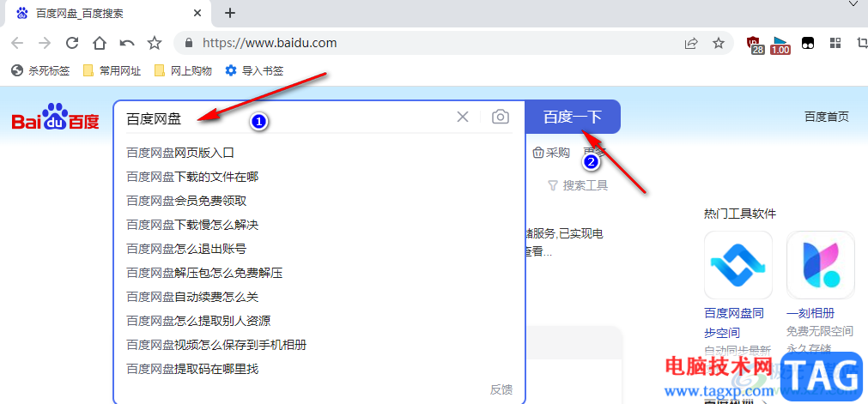Click the star icon inside address bar
868x404 pixels.
coord(719,43)
